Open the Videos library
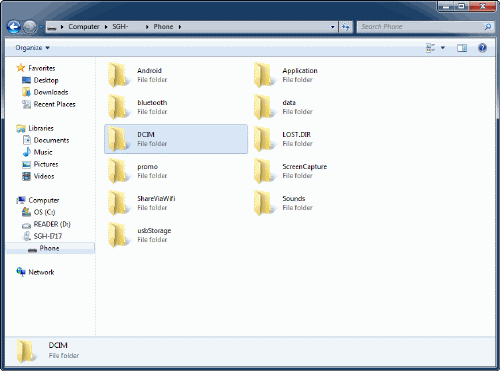The width and height of the screenshot is (500, 371). [x=44, y=176]
